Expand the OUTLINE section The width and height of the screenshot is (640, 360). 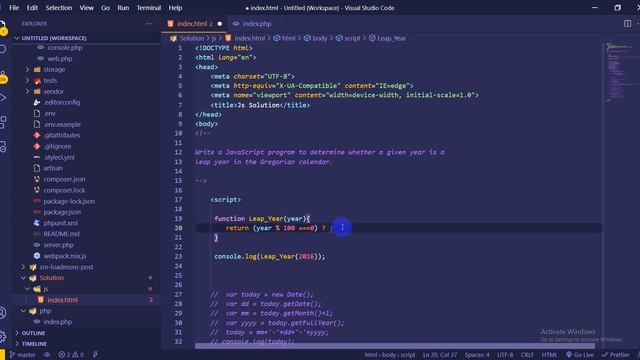coord(33,333)
